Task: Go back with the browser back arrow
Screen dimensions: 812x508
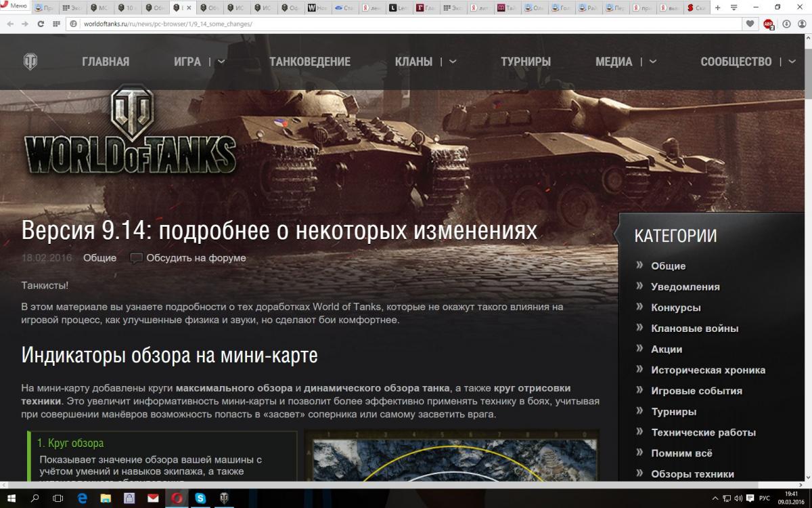Action: [x=9, y=24]
